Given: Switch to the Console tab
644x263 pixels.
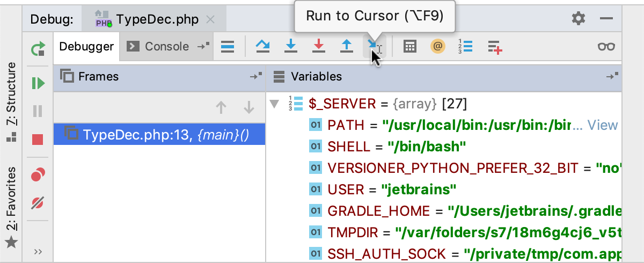Looking at the screenshot, I should pyautogui.click(x=159, y=47).
